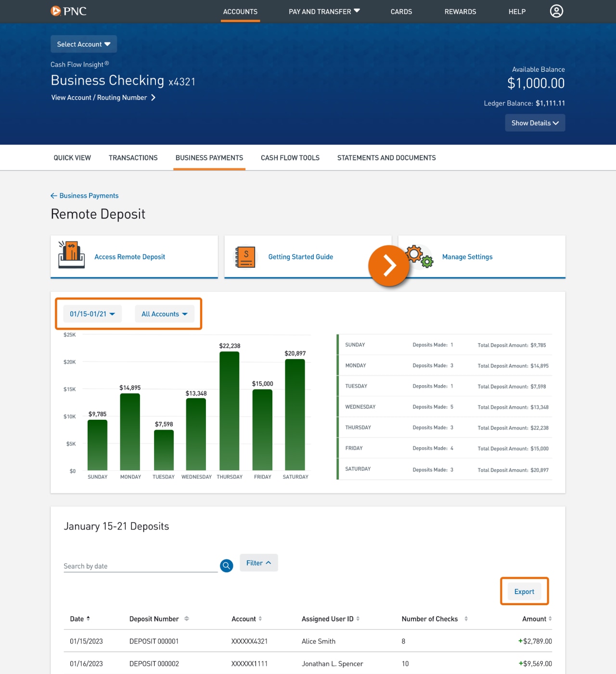Expand the Show Details section
This screenshot has height=674, width=616.
535,123
